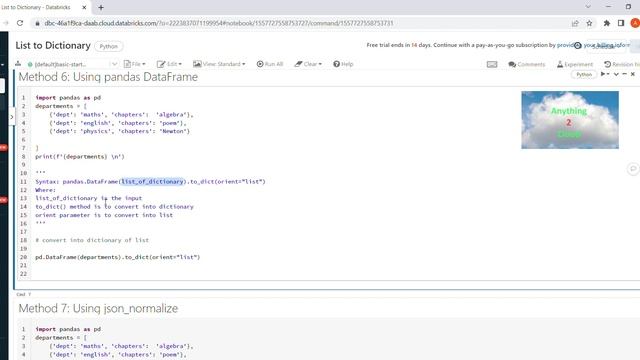Click the 'Method 7: Using json_normalize' heading
This screenshot has height=360, width=640.
tap(98, 309)
